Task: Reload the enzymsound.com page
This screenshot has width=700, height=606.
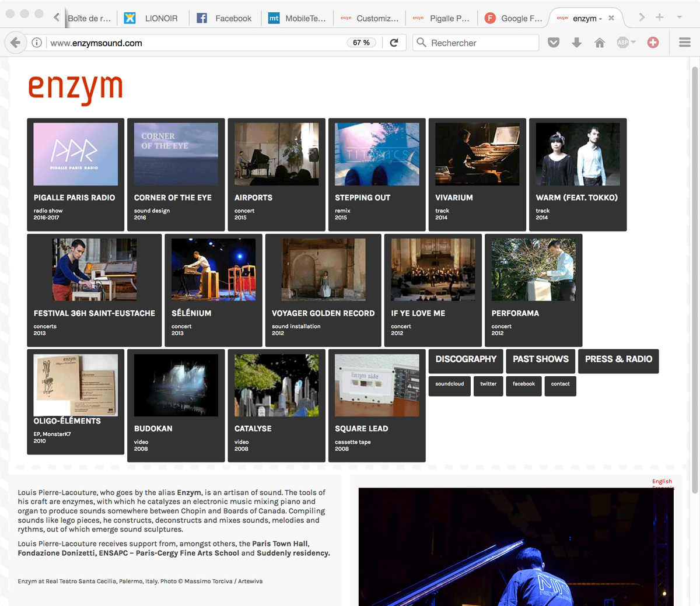Action: [394, 43]
